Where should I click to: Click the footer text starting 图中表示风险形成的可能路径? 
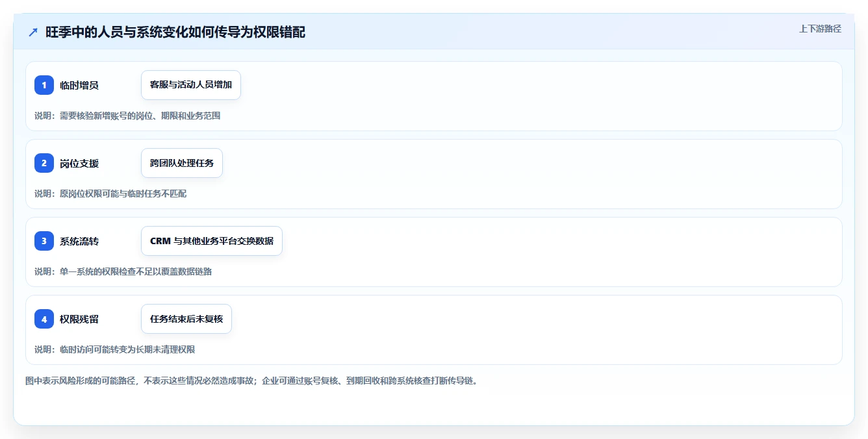point(251,381)
